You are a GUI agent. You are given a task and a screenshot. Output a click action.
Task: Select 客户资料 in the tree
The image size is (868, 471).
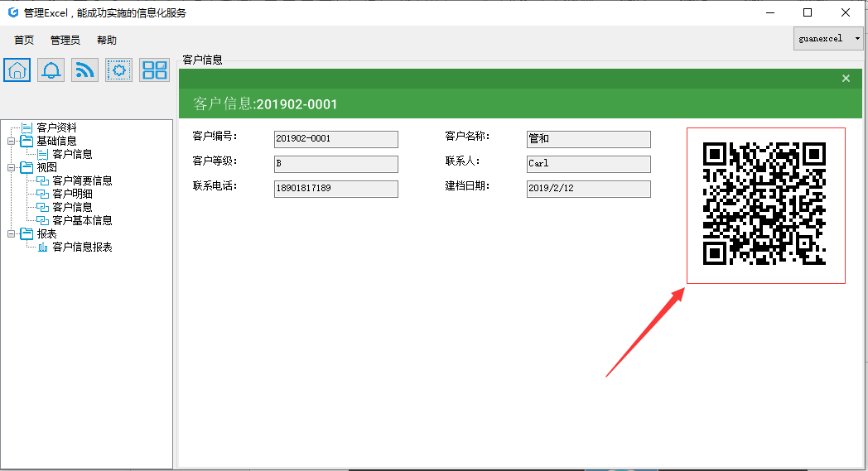tap(56, 127)
